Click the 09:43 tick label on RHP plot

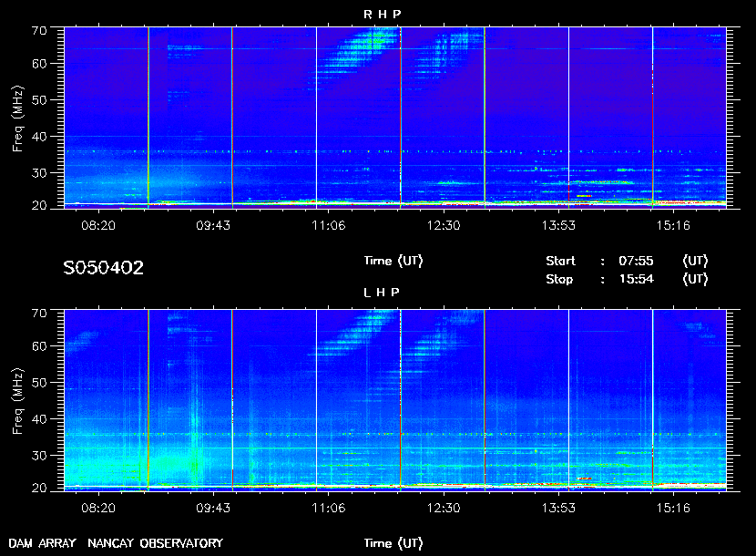click(x=213, y=225)
